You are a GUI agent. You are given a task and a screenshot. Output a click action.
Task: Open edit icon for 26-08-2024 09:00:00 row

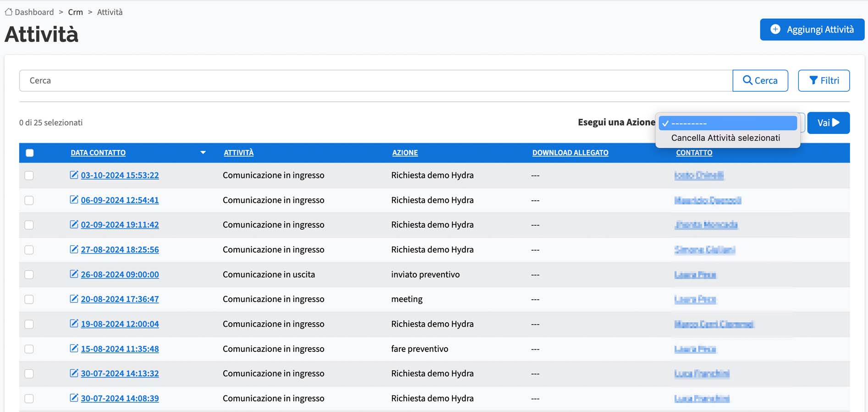(x=74, y=274)
